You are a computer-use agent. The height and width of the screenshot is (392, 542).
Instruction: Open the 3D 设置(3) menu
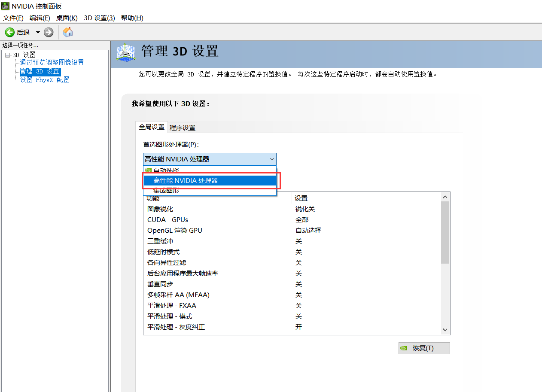click(99, 18)
